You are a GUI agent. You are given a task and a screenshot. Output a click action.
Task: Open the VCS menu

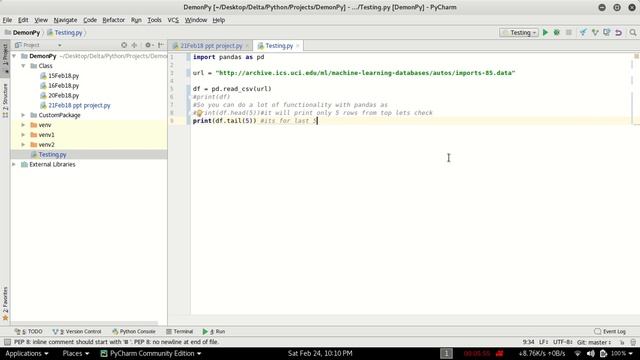coord(173,20)
